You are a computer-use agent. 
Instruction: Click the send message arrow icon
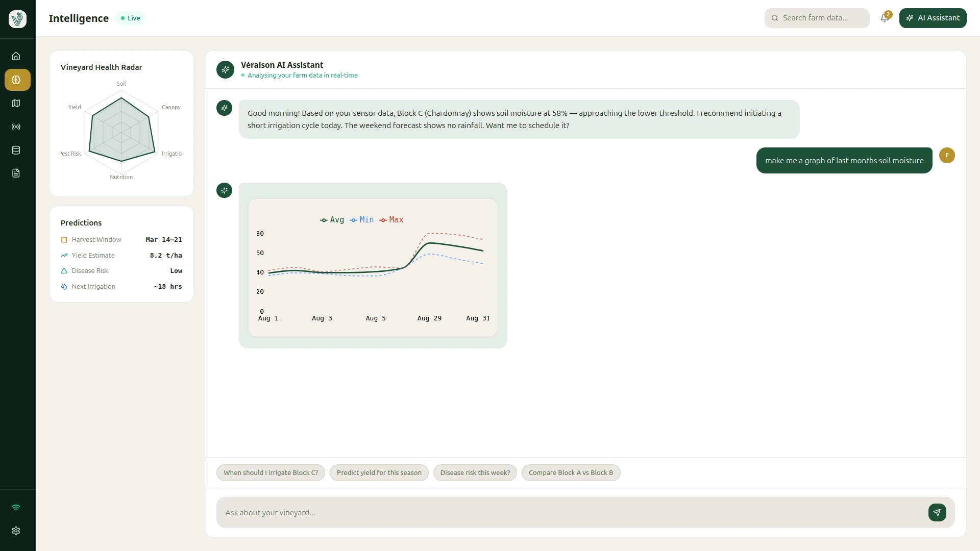click(x=937, y=513)
